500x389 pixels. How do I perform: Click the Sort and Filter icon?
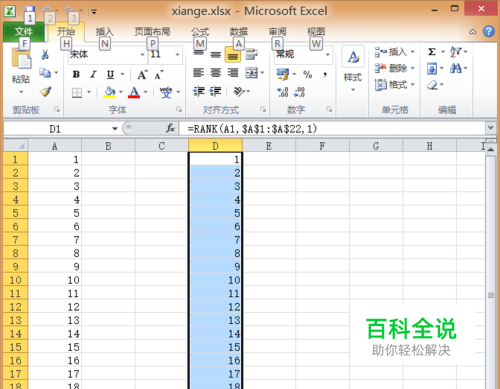pyautogui.click(x=456, y=52)
